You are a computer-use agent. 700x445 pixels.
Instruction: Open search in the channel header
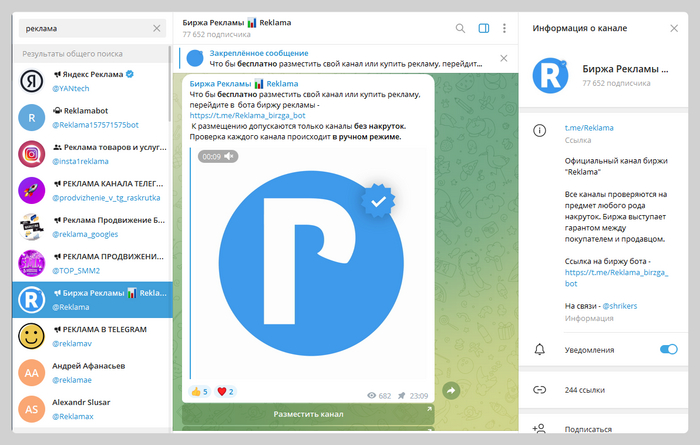[460, 29]
